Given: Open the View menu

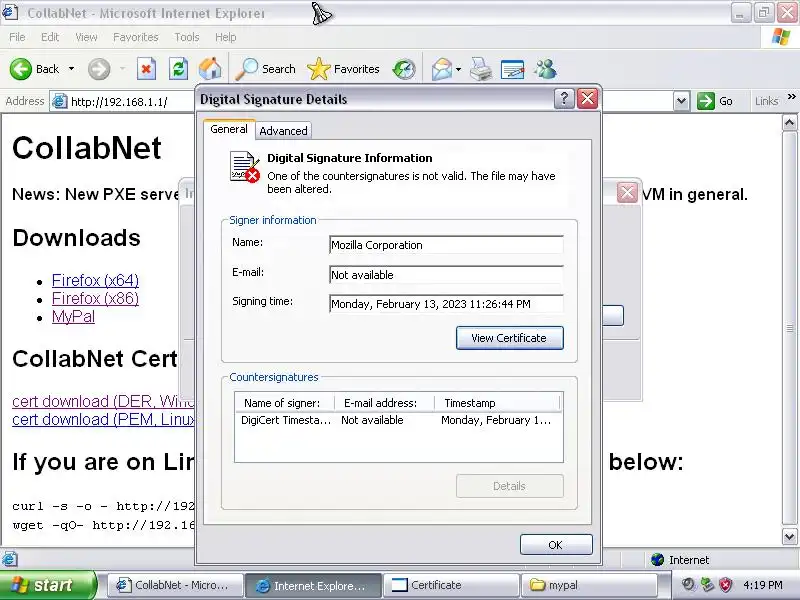Looking at the screenshot, I should tap(86, 37).
